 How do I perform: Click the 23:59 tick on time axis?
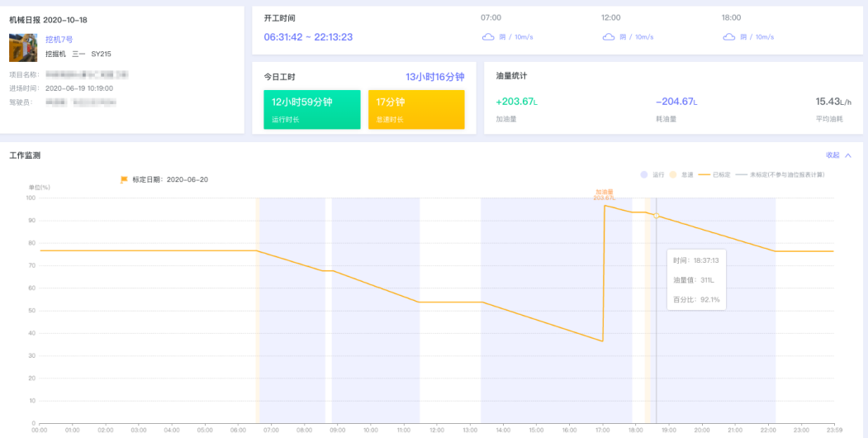click(x=833, y=430)
